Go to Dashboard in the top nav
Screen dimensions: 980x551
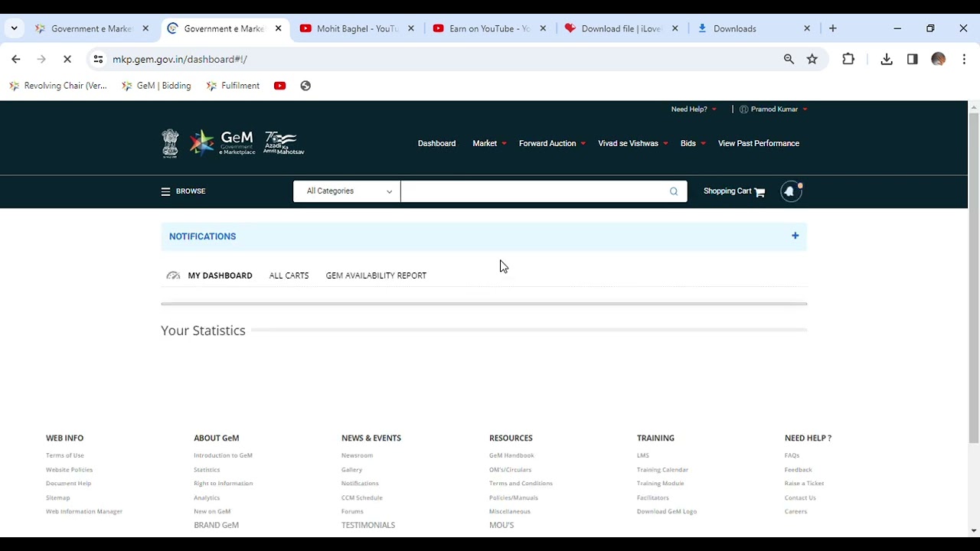click(436, 143)
